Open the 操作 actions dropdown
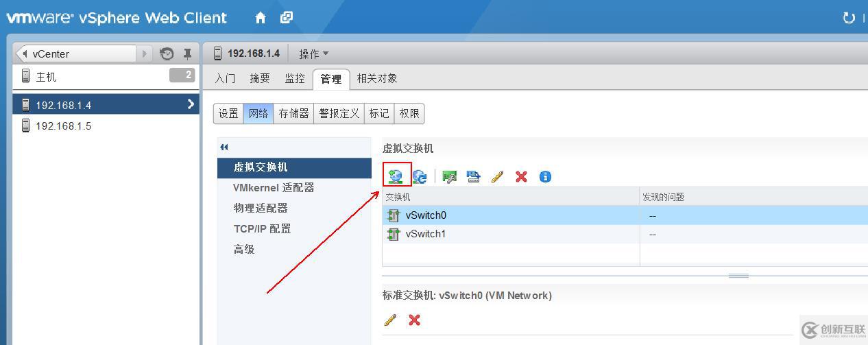Image resolution: width=868 pixels, height=345 pixels. pyautogui.click(x=314, y=53)
